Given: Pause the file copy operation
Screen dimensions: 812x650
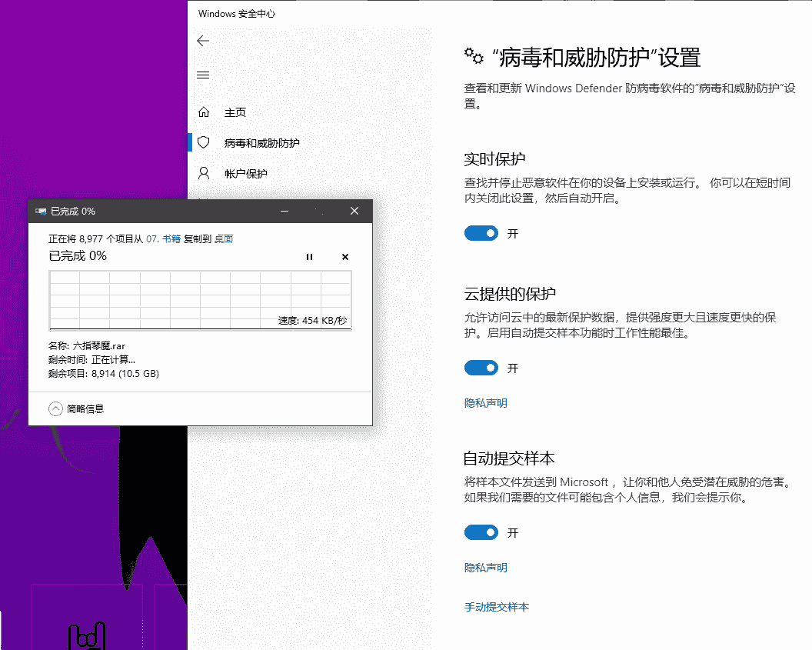Looking at the screenshot, I should (309, 257).
